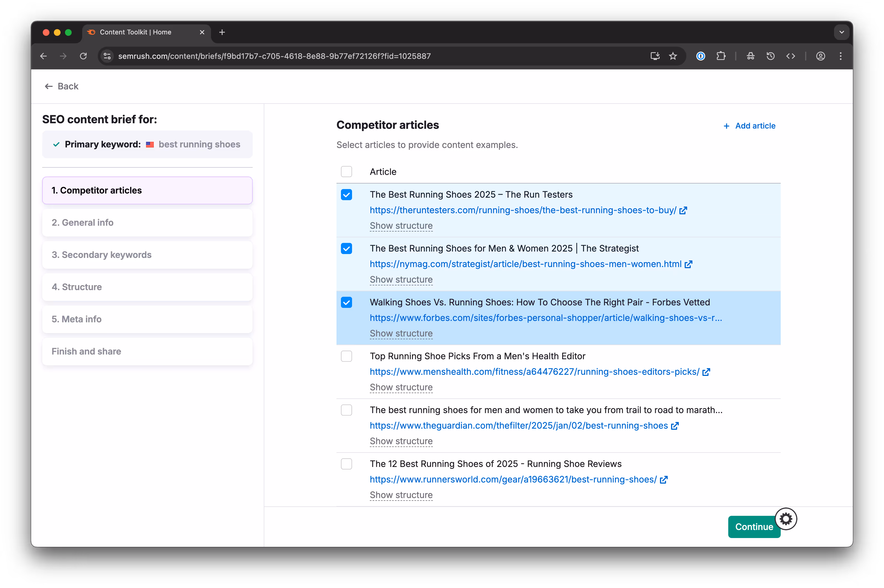Open external link icon for The Run Testers URL

coord(683,210)
